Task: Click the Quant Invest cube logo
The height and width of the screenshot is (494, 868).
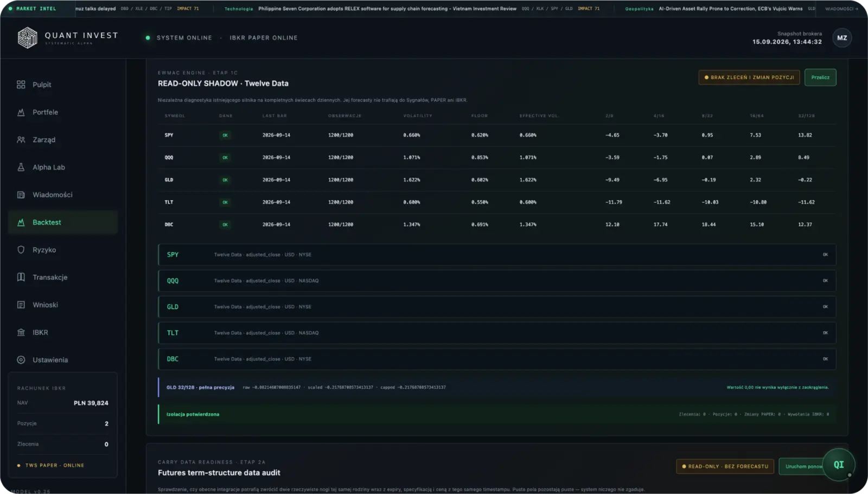Action: pyautogui.click(x=27, y=38)
